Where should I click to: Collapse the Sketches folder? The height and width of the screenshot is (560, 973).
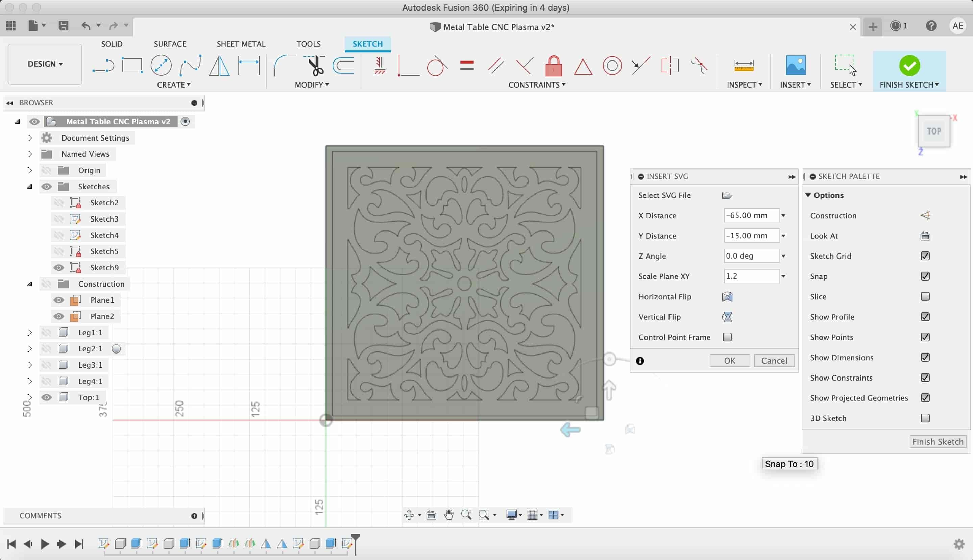coord(30,187)
